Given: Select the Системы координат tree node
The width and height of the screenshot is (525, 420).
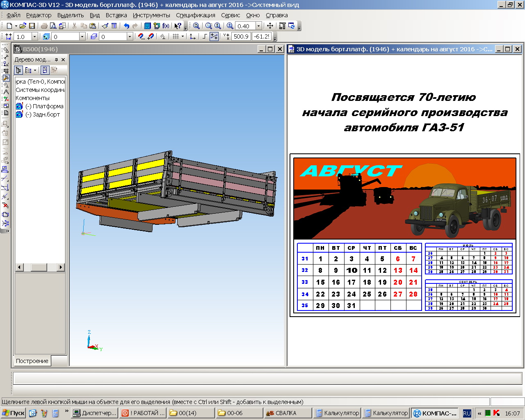Looking at the screenshot, I should [x=40, y=90].
